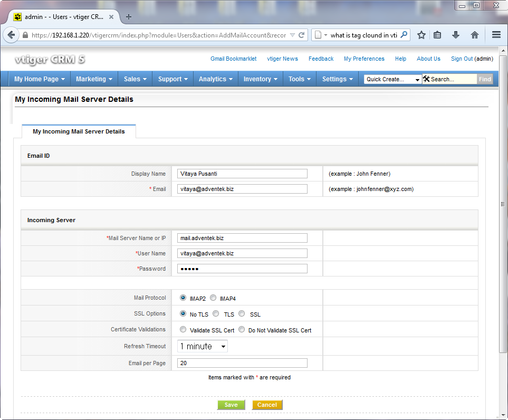
Task: Open the downloads arrow icon
Action: point(456,35)
